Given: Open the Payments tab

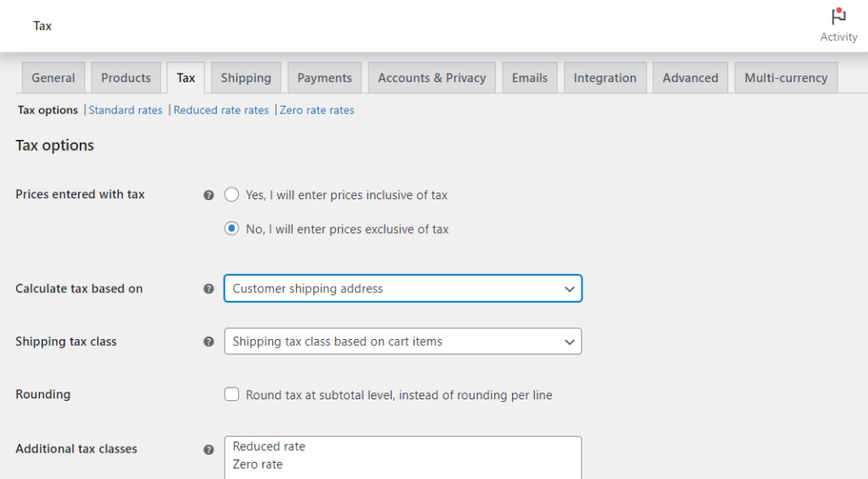Looking at the screenshot, I should pyautogui.click(x=325, y=78).
